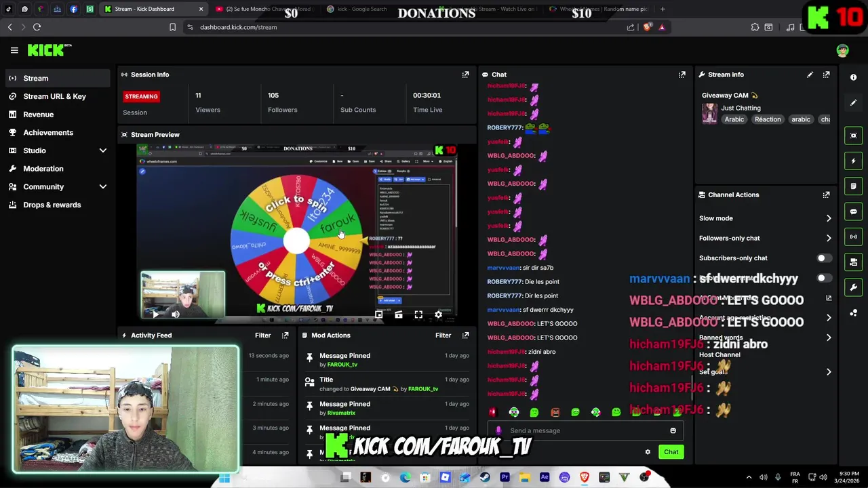The image size is (868, 488).
Task: Pop out the Mod Actions panel
Action: click(x=465, y=335)
